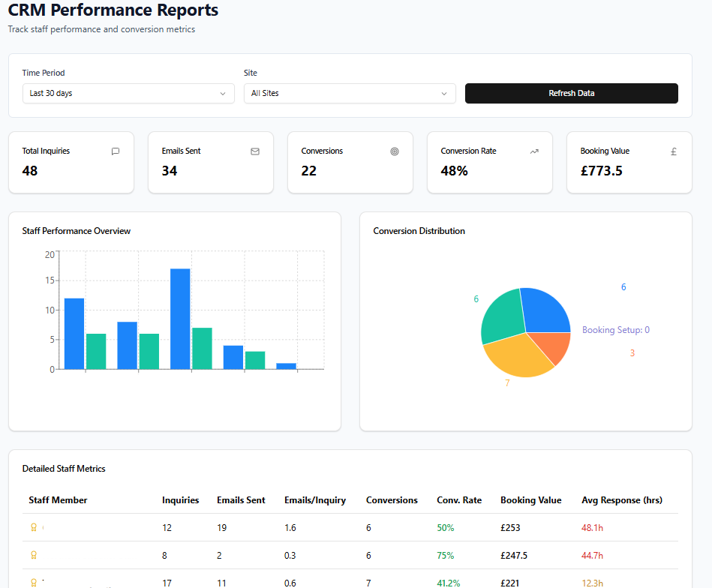
Task: Open the Time Period dropdown
Action: tap(128, 93)
